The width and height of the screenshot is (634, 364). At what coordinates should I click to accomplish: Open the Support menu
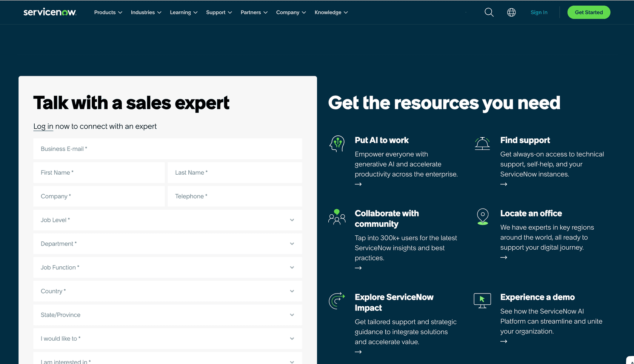tap(219, 12)
